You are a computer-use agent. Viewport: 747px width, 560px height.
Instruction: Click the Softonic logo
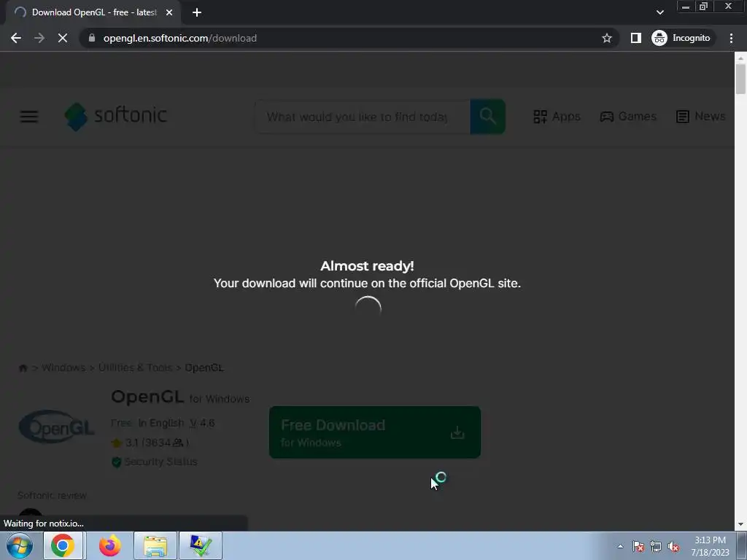[116, 116]
